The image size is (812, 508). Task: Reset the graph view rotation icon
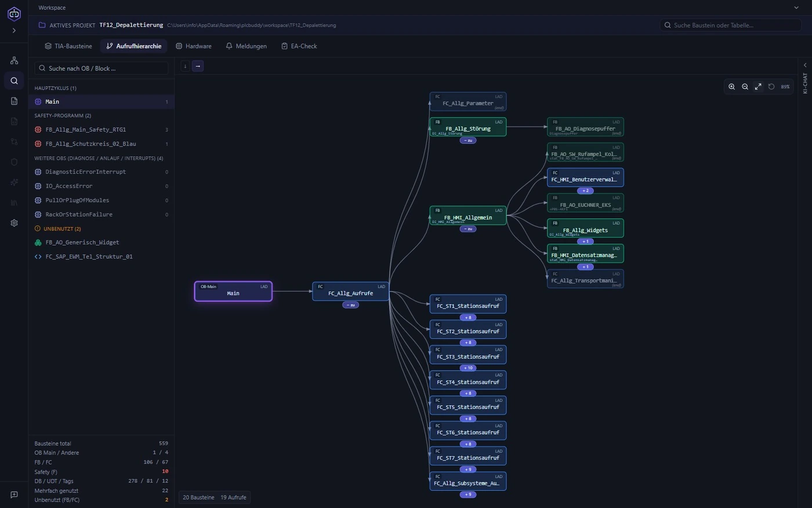pyautogui.click(x=771, y=87)
